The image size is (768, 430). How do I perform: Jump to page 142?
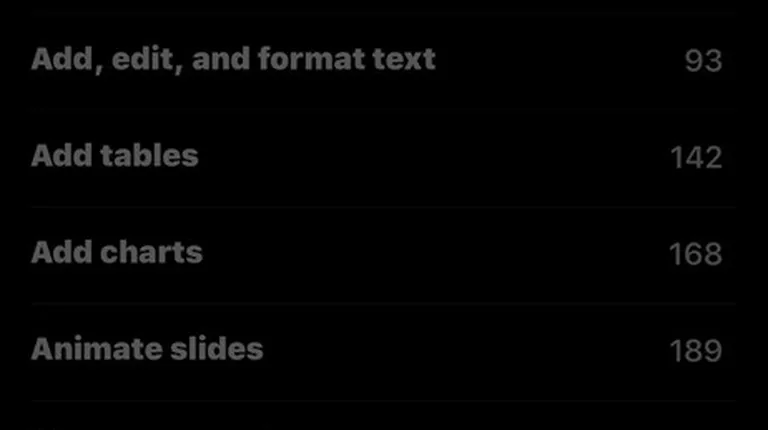696,158
